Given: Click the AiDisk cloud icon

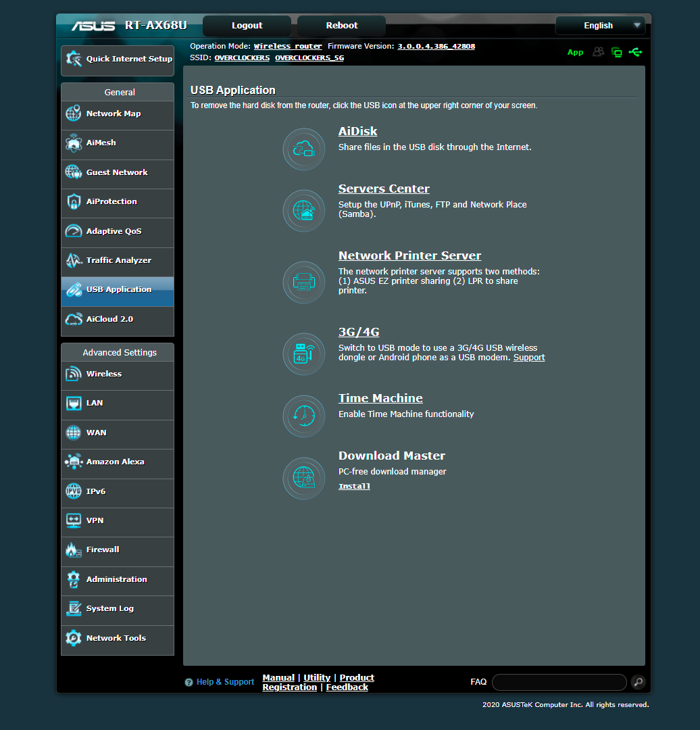Looking at the screenshot, I should [x=304, y=149].
